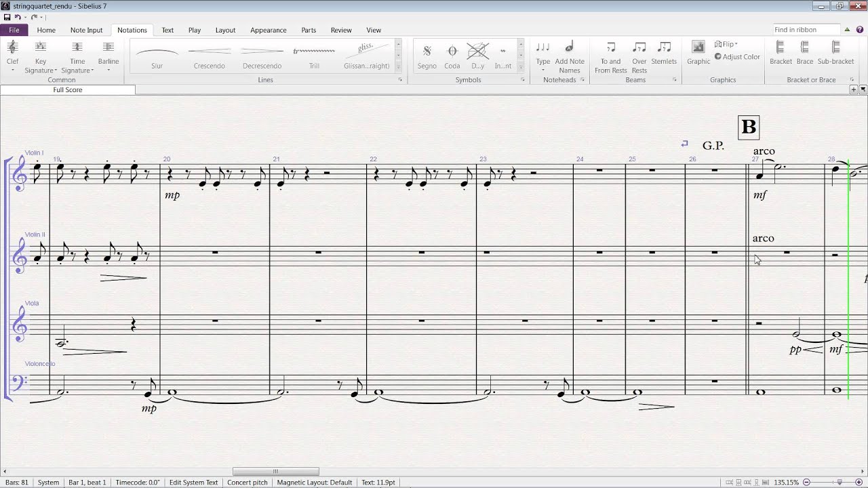The height and width of the screenshot is (488, 868).
Task: Switch to the View tab
Action: click(x=374, y=30)
